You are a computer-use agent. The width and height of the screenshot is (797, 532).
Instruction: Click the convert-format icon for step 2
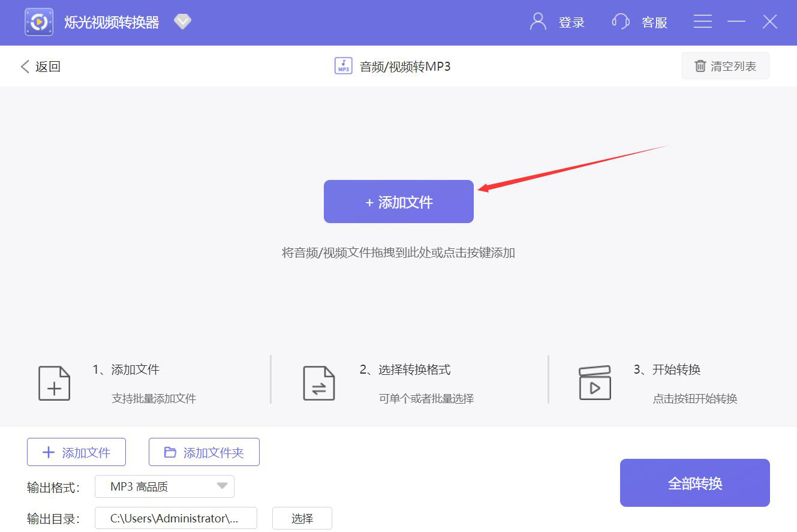point(318,383)
